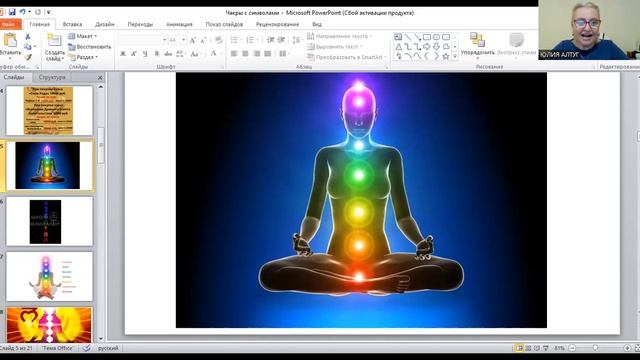
Task: Open Выровнять текст dropdown
Action: [335, 47]
